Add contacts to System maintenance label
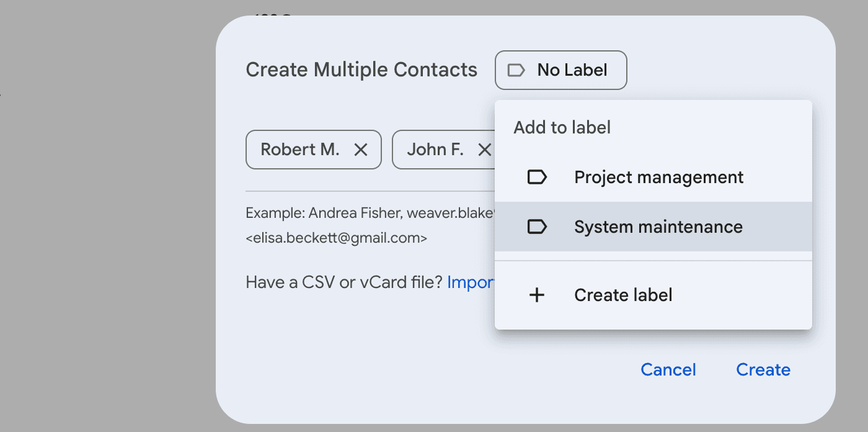 (658, 227)
